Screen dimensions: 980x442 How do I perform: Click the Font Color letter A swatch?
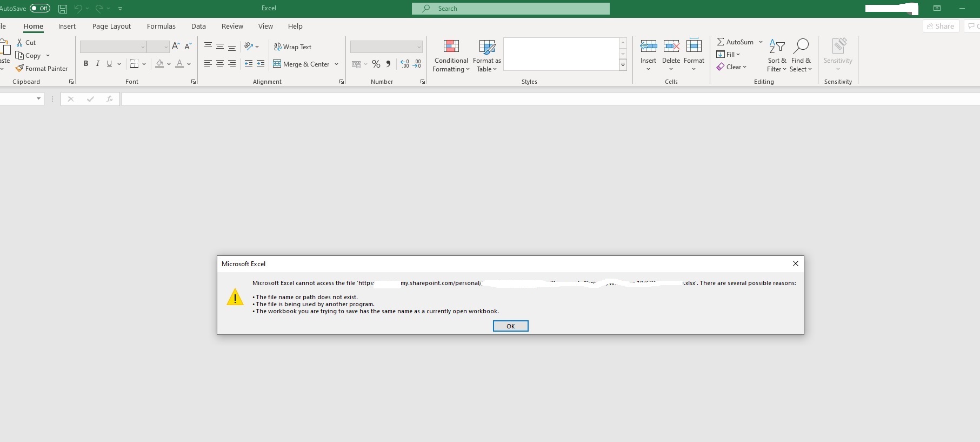click(x=179, y=64)
